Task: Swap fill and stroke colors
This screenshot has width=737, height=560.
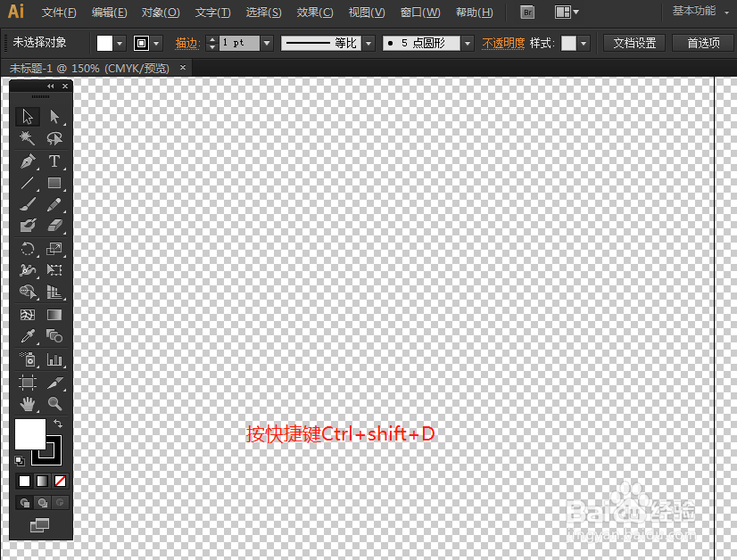Action: click(58, 424)
